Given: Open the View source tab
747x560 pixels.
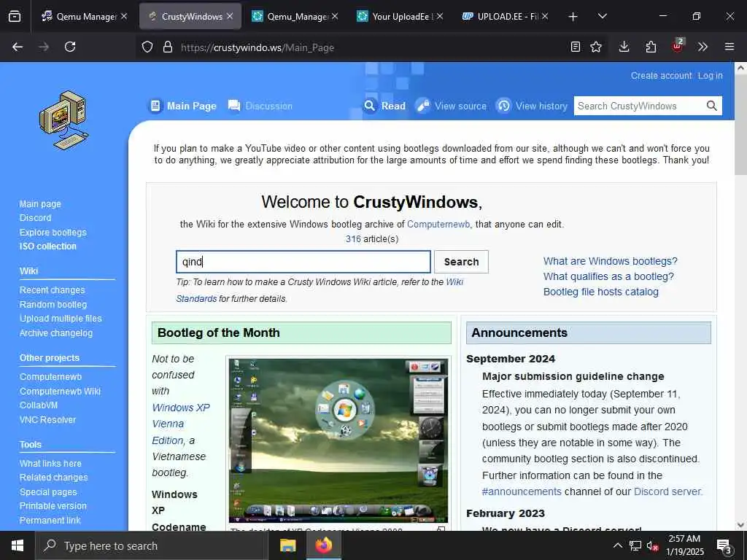Looking at the screenshot, I should point(451,106).
